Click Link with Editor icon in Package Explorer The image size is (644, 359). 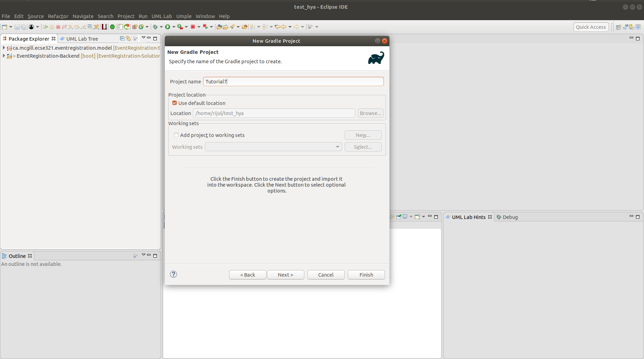(128, 39)
